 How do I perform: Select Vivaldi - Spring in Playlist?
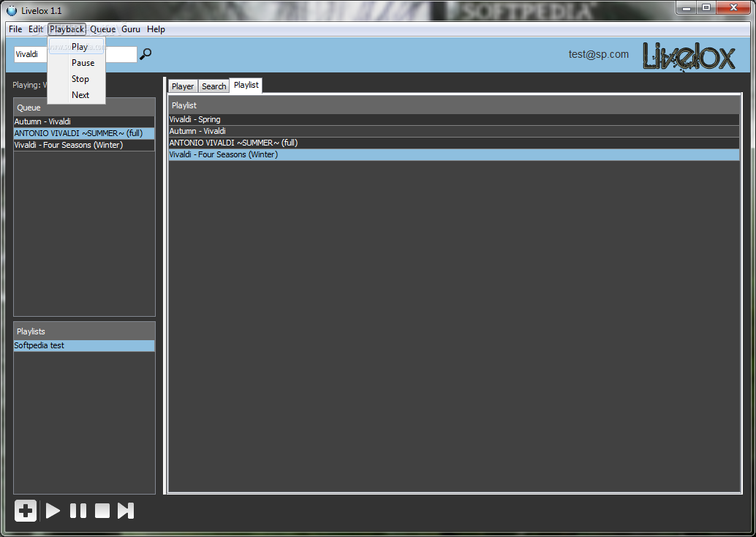click(454, 119)
